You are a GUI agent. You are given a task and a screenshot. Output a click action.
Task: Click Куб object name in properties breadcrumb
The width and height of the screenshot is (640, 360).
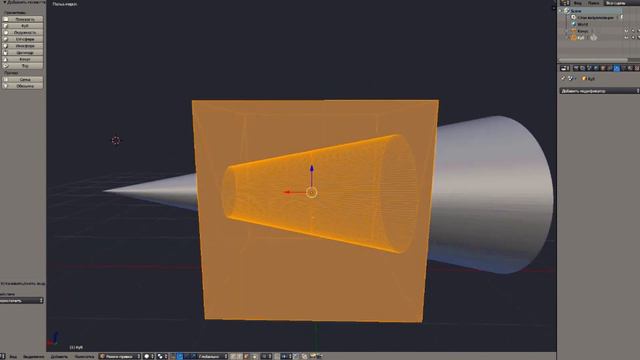point(591,78)
